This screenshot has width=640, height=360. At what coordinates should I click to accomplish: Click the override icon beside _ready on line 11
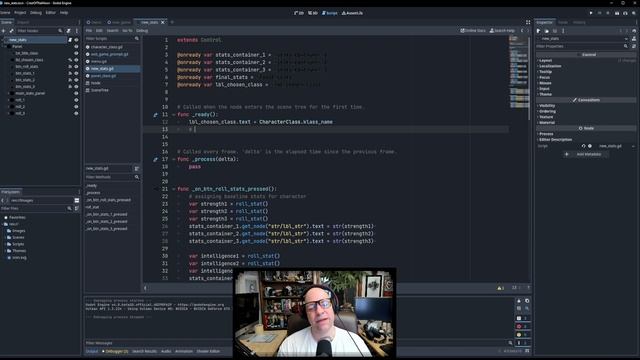[x=155, y=115]
